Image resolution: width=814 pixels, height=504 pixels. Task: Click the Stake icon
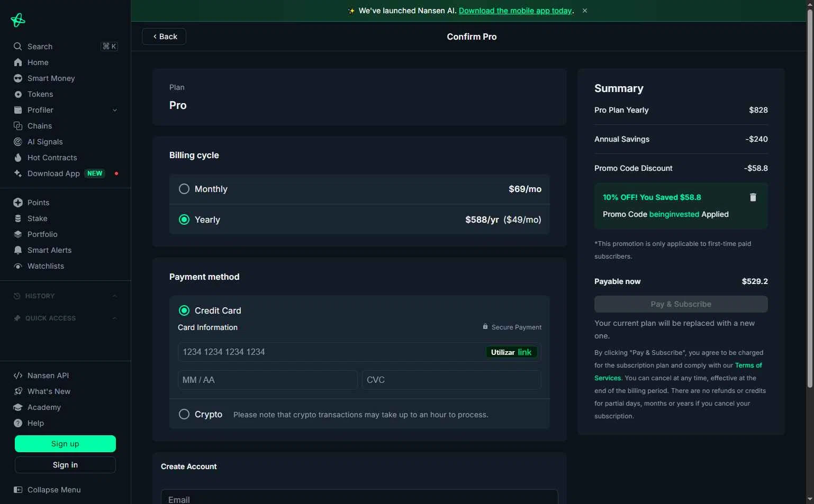tap(18, 218)
